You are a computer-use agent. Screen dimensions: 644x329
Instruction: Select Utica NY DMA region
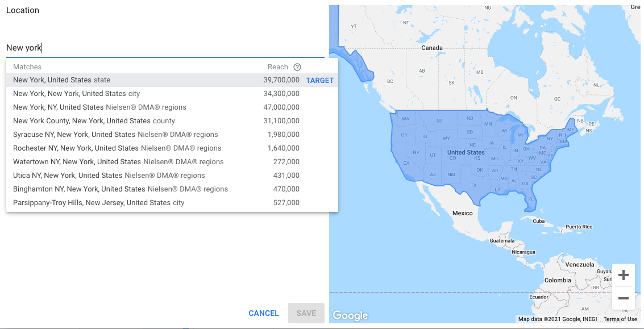109,176
